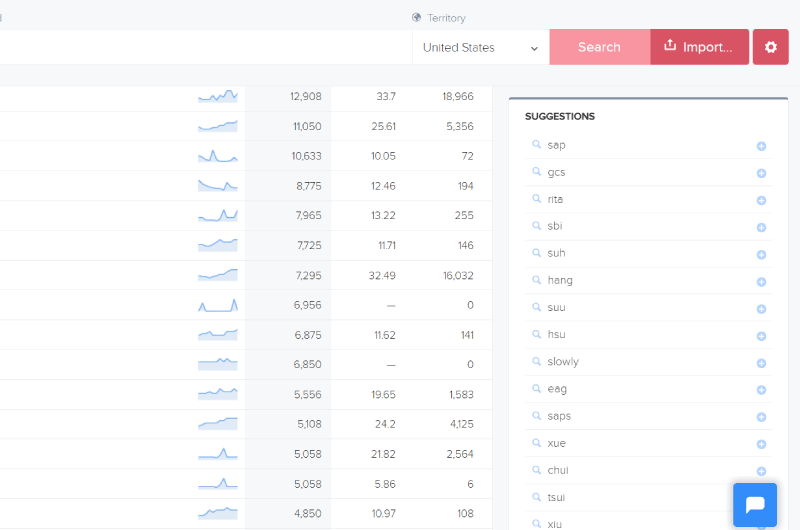
Task: Click the value 5,108 in the table
Action: (309, 424)
